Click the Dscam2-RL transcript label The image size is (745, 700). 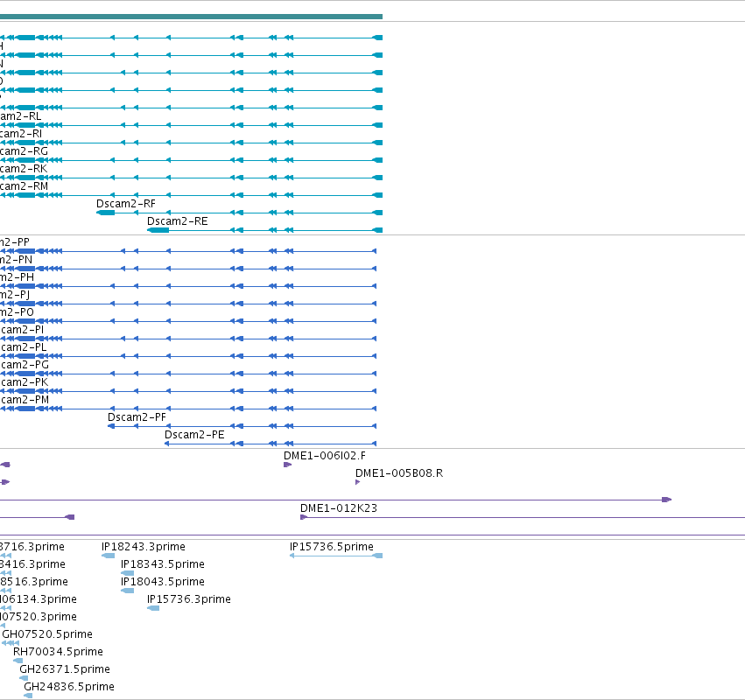click(x=20, y=116)
